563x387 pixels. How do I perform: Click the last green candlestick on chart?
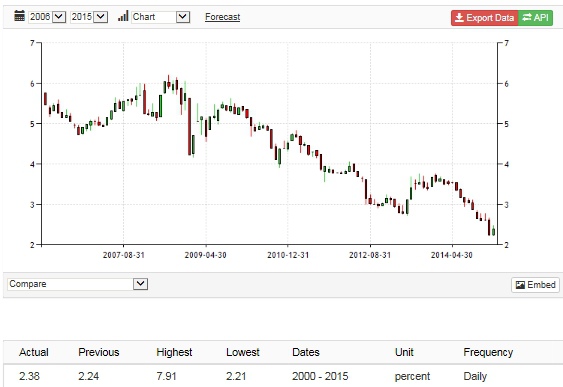pos(494,231)
